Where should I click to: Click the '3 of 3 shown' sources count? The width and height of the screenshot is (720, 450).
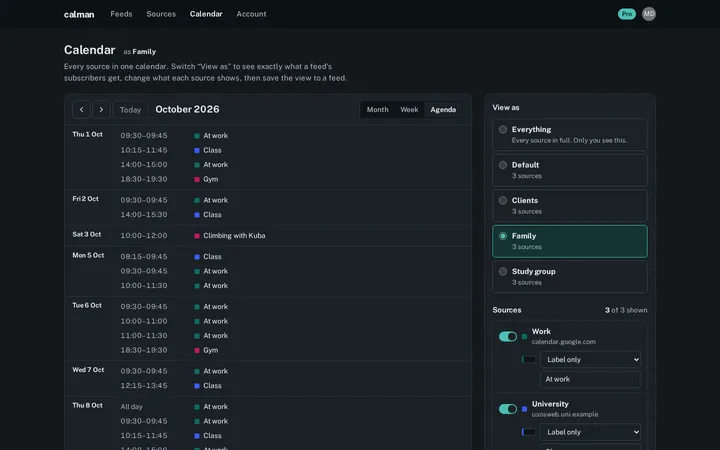(626, 310)
